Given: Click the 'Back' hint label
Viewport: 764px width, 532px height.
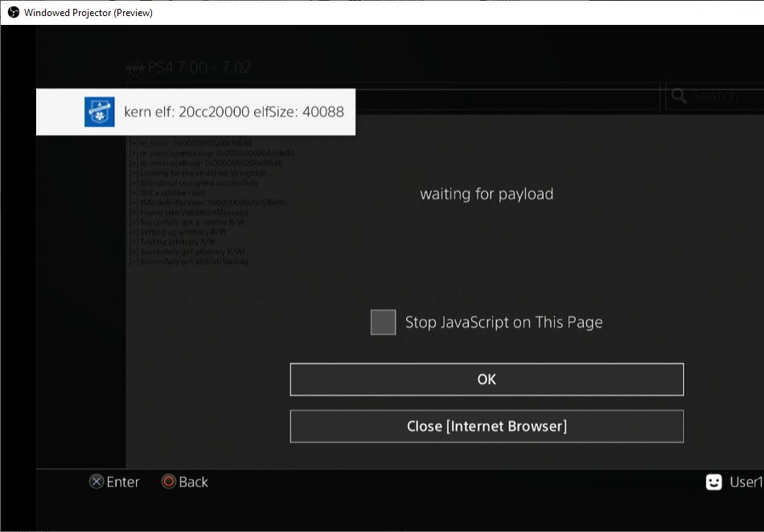Looking at the screenshot, I should pos(194,482).
